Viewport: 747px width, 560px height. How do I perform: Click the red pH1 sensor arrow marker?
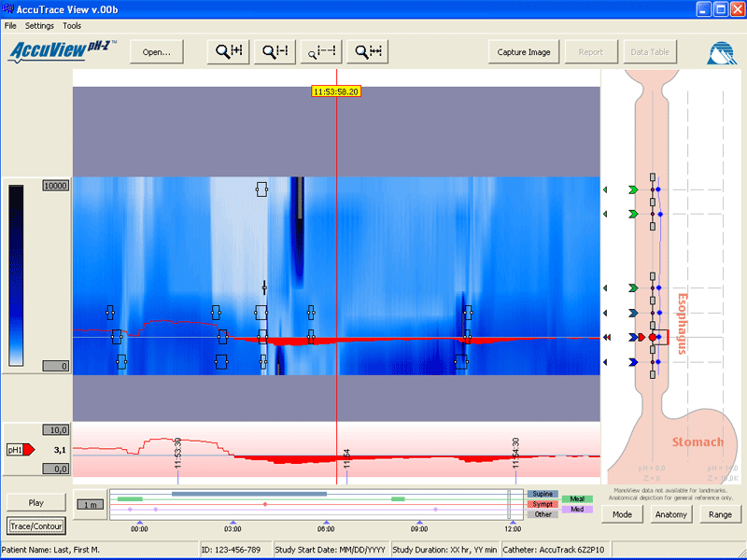click(29, 450)
